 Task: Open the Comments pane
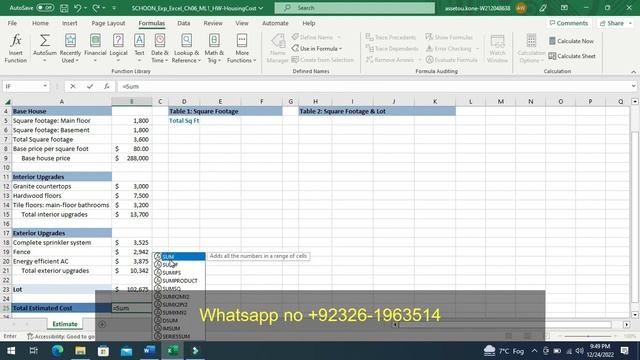pos(569,23)
